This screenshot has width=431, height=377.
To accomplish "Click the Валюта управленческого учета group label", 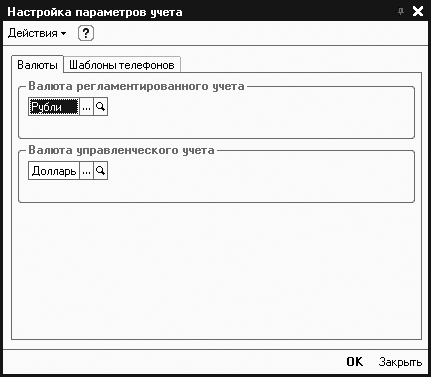I will coord(121,150).
